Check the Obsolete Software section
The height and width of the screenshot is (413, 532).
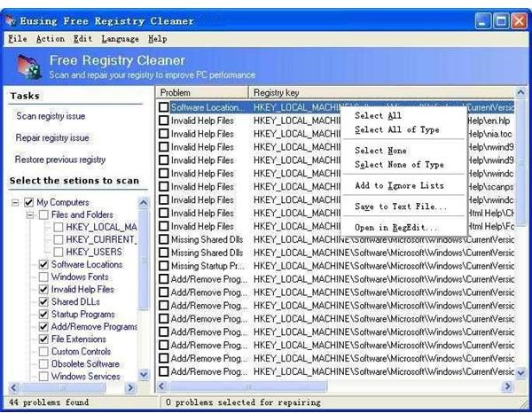pyautogui.click(x=43, y=364)
